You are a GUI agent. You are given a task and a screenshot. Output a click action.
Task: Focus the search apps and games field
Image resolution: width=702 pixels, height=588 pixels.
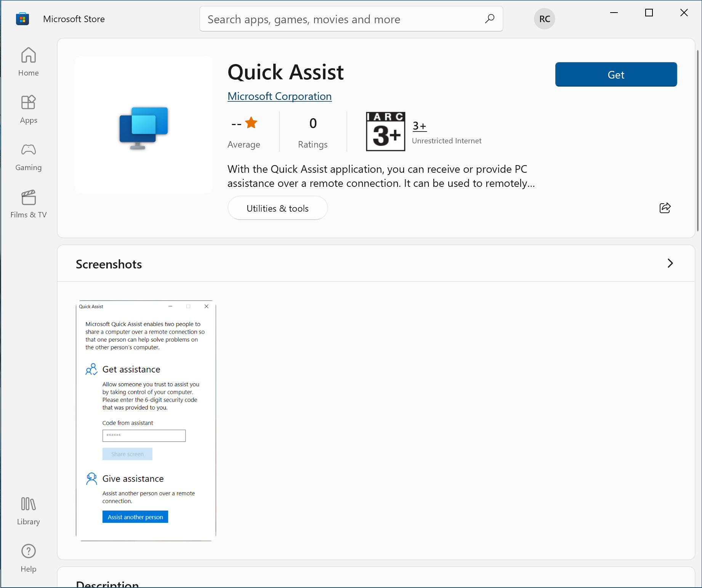point(343,19)
